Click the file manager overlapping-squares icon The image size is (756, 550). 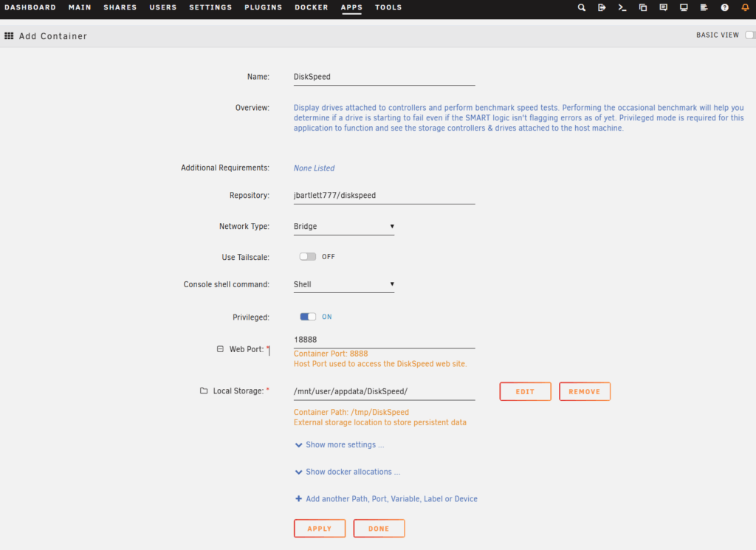pos(643,7)
